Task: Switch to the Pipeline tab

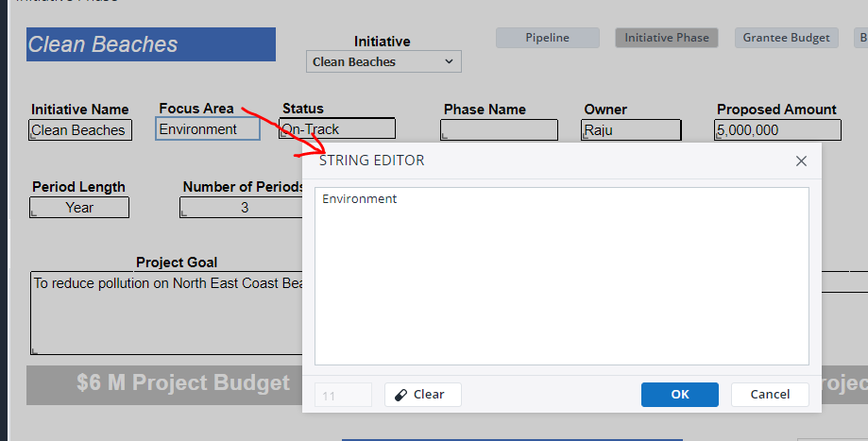Action: pos(548,38)
